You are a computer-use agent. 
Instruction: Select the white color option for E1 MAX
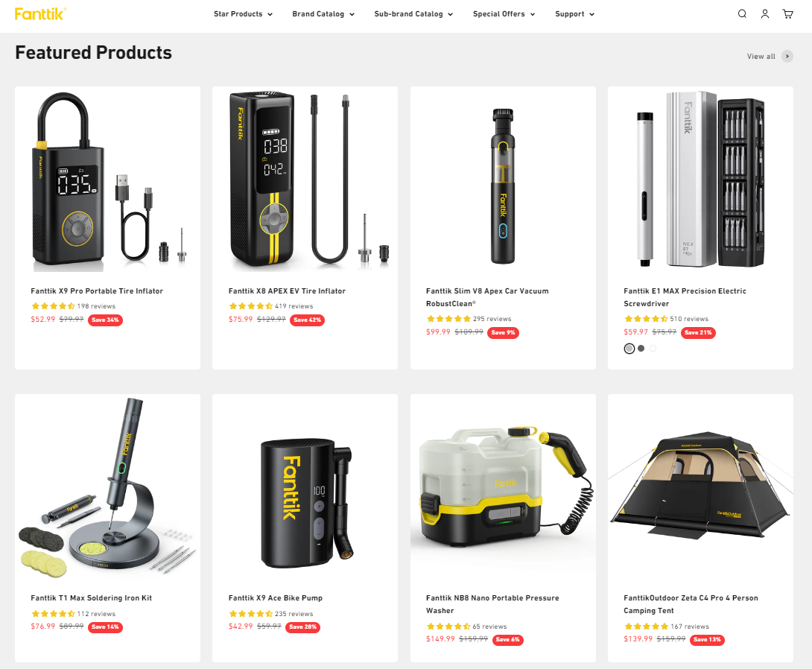pos(653,349)
